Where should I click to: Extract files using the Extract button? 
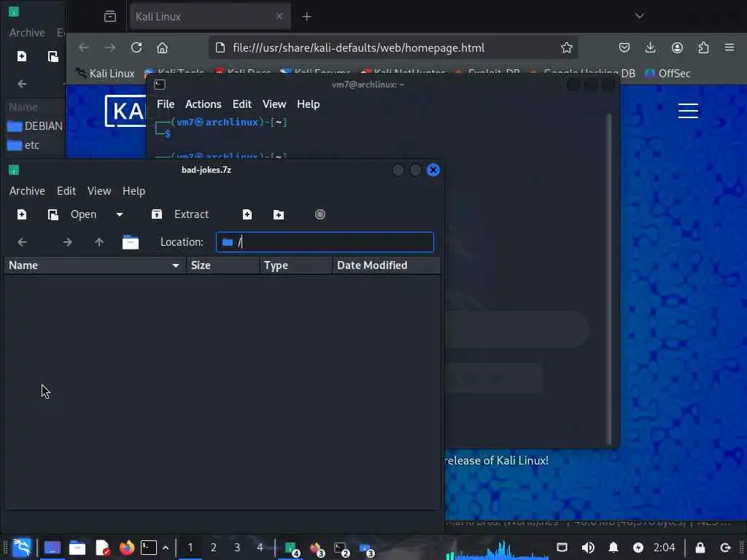click(180, 215)
